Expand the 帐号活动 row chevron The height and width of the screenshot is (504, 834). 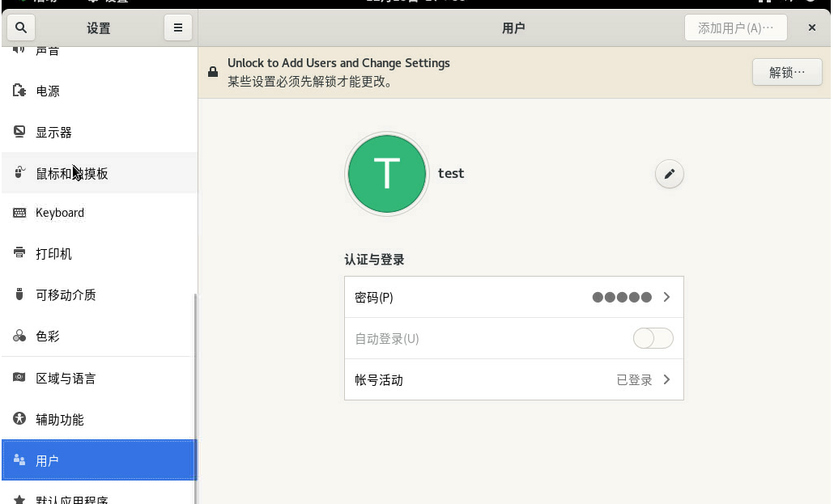(666, 379)
